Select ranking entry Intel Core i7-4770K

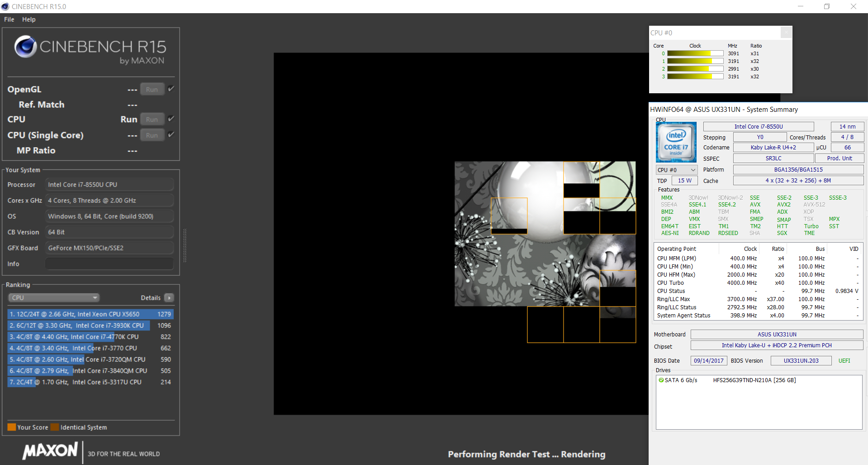(x=90, y=336)
